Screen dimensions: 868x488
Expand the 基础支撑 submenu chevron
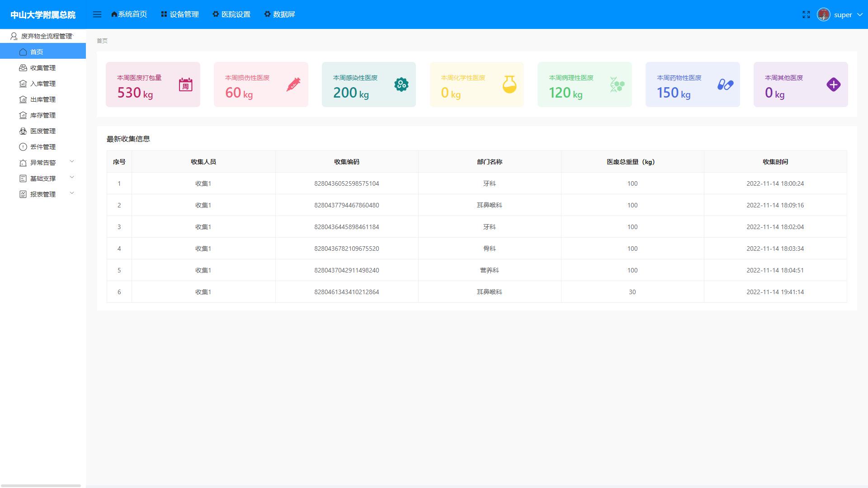click(x=71, y=177)
